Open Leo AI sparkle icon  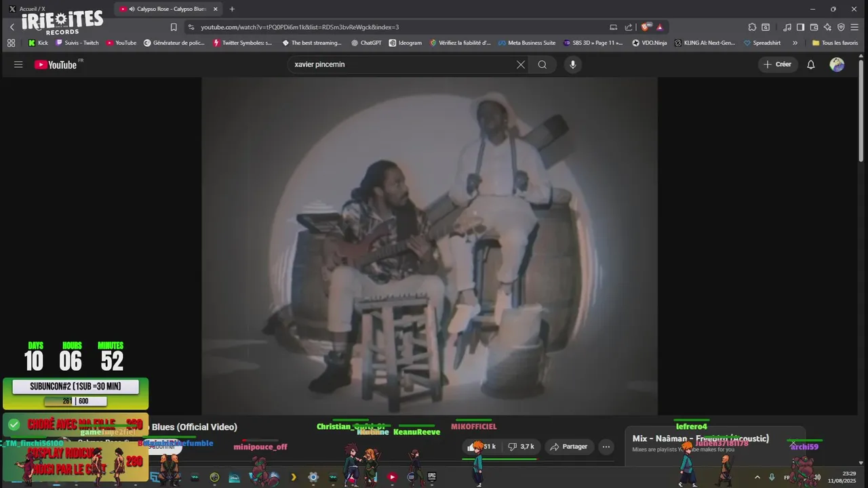pyautogui.click(x=828, y=27)
